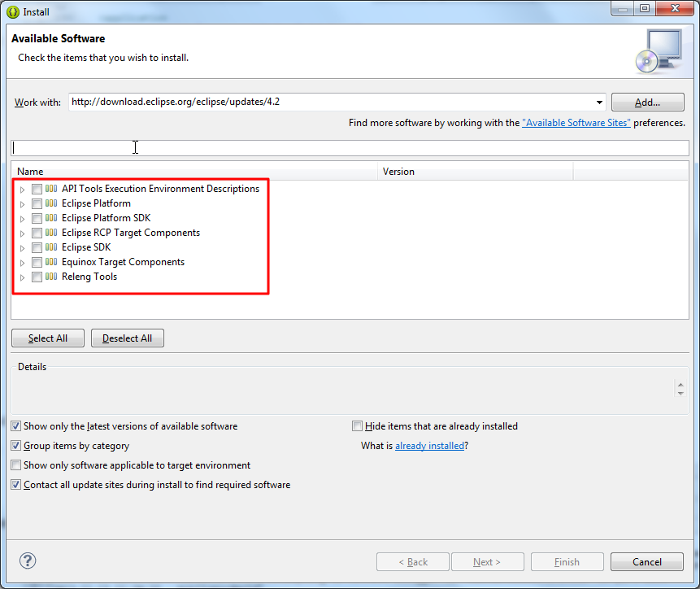The image size is (700, 589).
Task: Check the Releng Tools checkbox
Action: coord(37,277)
